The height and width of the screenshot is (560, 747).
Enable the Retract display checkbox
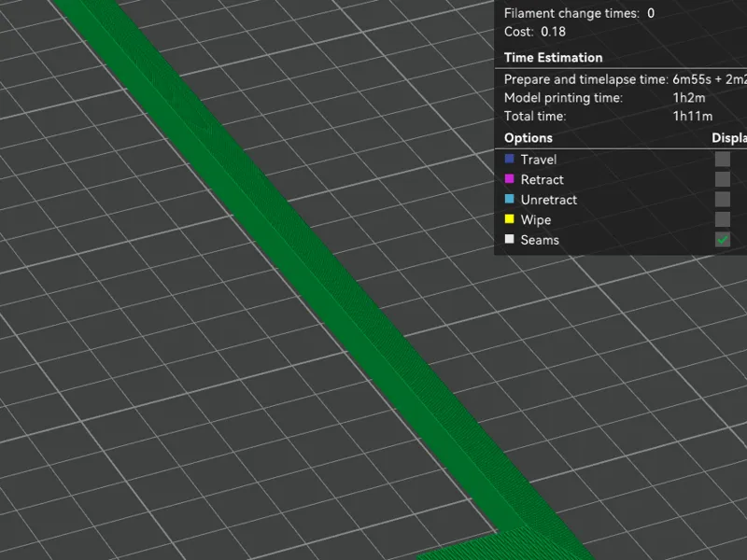coord(722,179)
